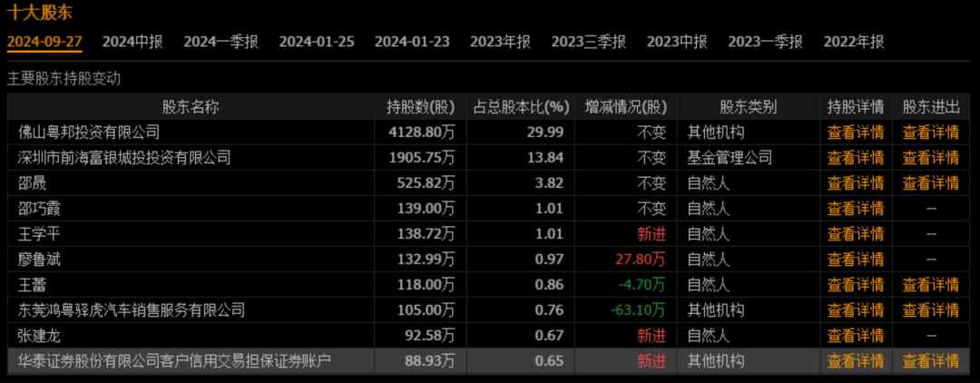Click shareholder name 邵晟
The image size is (980, 383).
[32, 183]
